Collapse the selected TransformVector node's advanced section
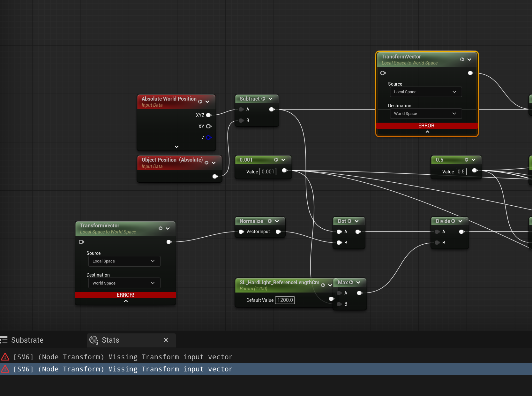Screen dimensions: 532x396 point(427,132)
